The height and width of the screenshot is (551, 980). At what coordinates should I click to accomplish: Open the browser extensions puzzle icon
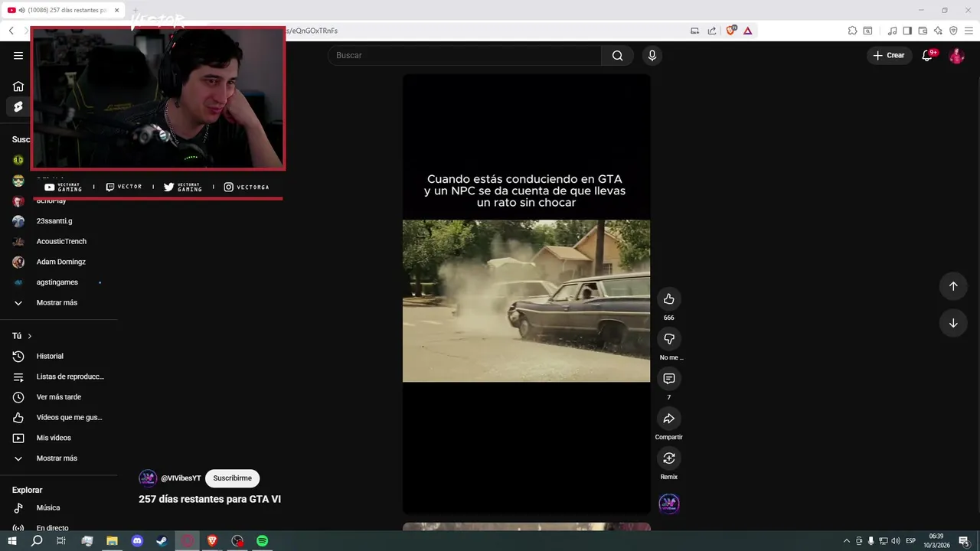coord(852,31)
